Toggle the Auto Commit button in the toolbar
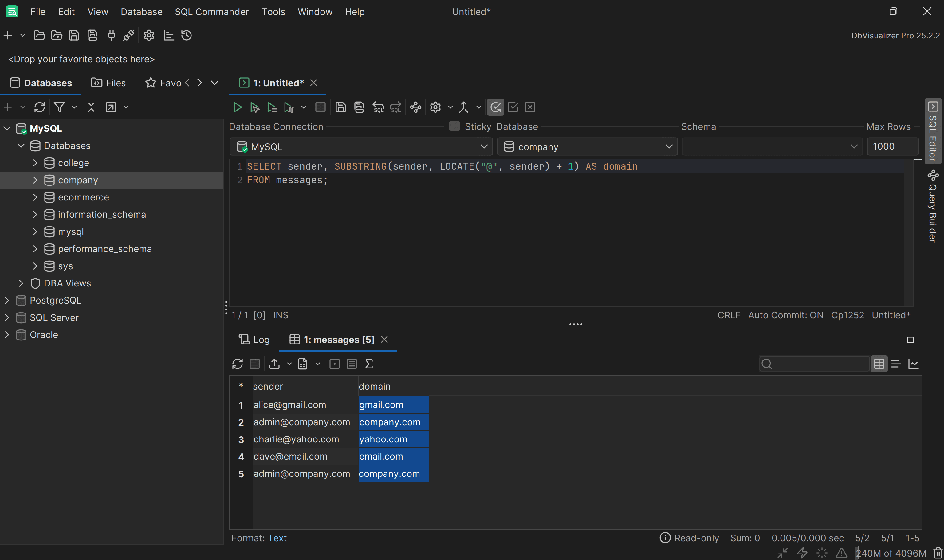The width and height of the screenshot is (944, 560). 495,107
